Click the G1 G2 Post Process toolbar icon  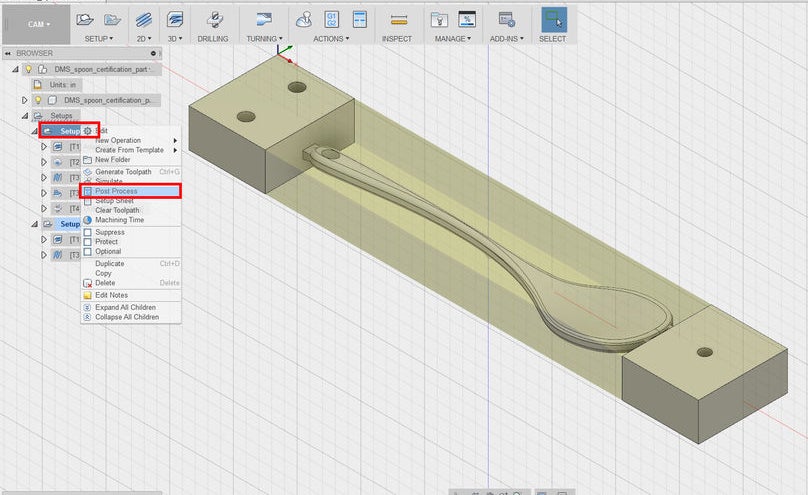coord(331,20)
